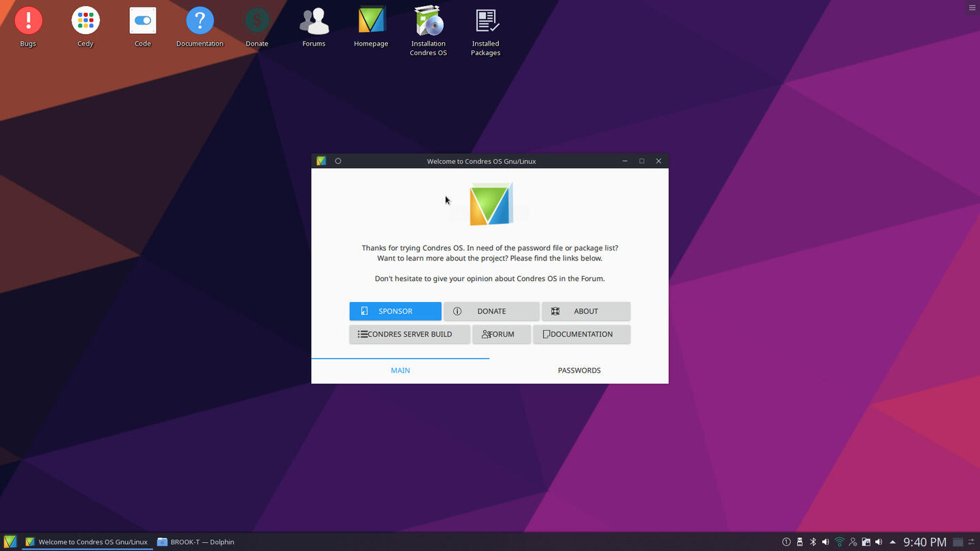Select the Donate desktop icon

tap(257, 27)
